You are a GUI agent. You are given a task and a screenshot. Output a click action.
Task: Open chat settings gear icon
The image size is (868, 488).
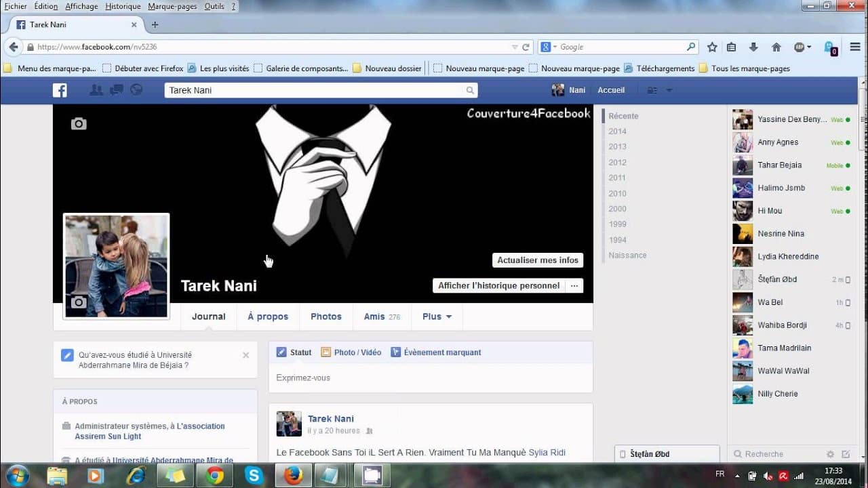click(830, 454)
